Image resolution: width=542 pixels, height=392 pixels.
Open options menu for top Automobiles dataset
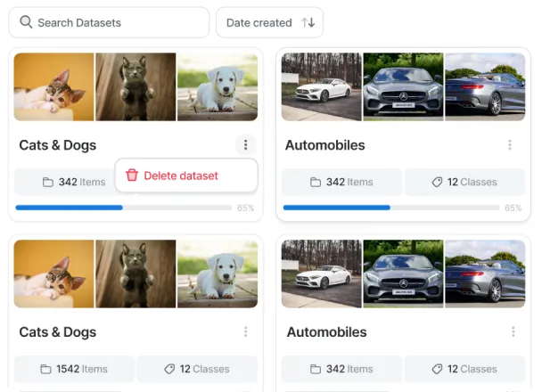(510, 145)
